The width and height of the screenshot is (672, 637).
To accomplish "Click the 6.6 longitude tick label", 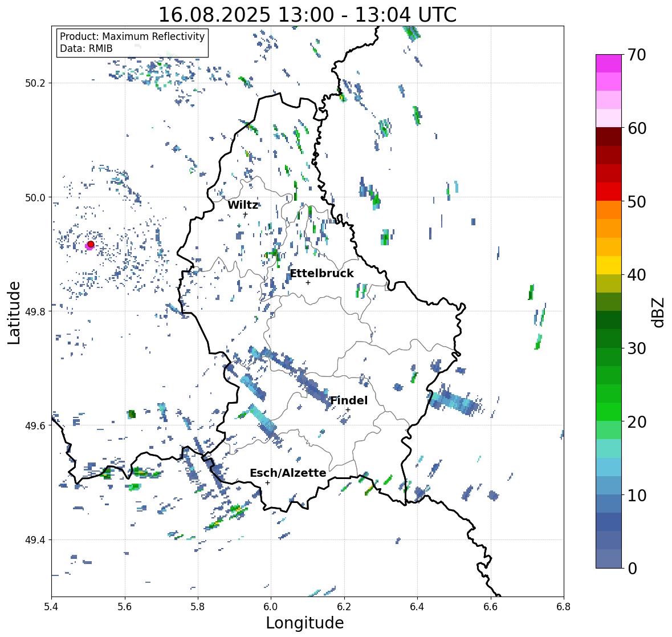I will coord(491,607).
